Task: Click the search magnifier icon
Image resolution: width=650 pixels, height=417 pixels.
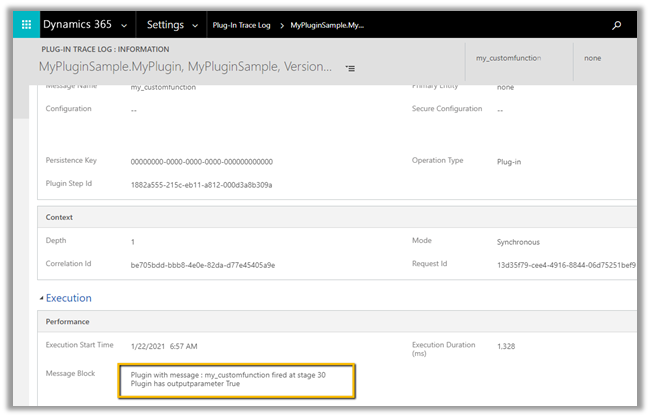Action: 616,25
